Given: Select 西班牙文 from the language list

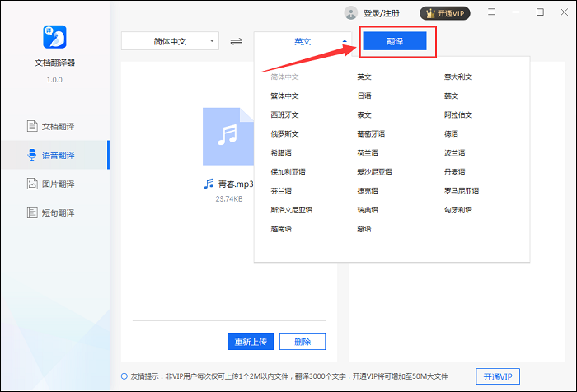Looking at the screenshot, I should 284,114.
